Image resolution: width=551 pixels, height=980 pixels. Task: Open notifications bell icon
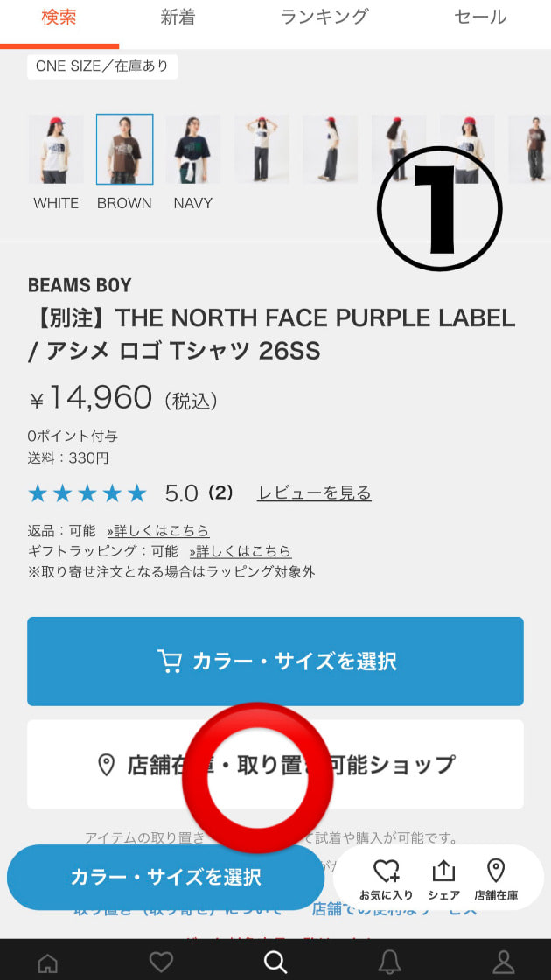pos(389,962)
